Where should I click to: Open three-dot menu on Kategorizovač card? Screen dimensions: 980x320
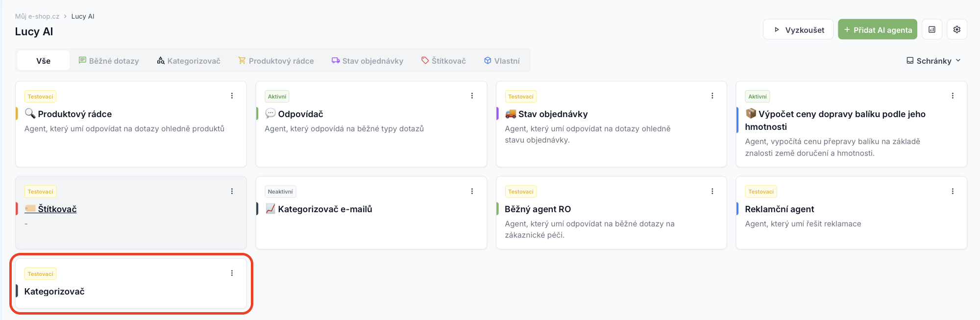click(x=232, y=273)
